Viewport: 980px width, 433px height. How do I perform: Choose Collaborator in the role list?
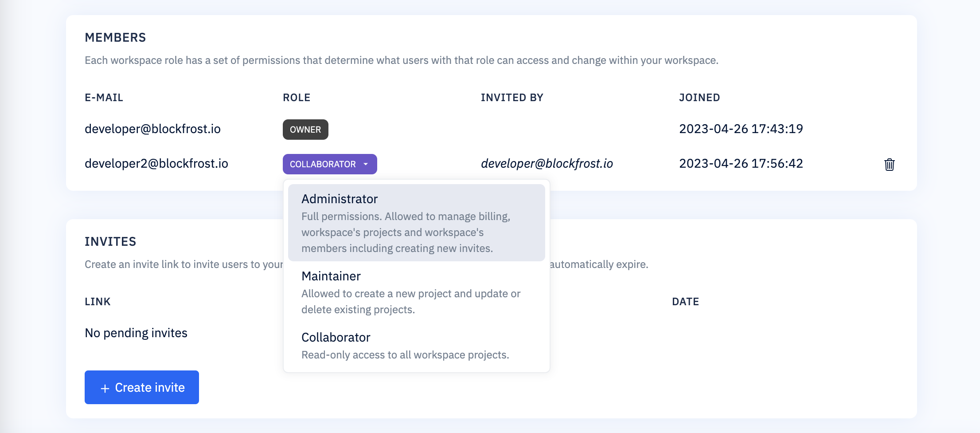[x=336, y=337]
